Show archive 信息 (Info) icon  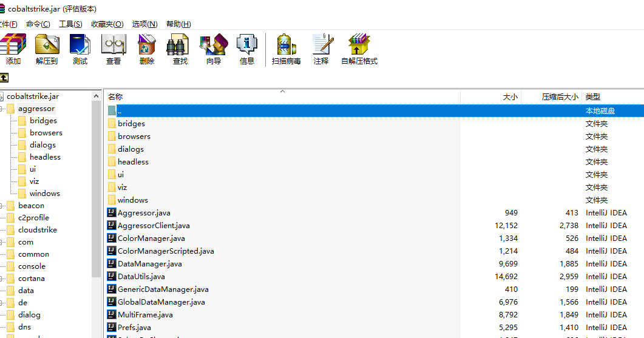(x=247, y=44)
